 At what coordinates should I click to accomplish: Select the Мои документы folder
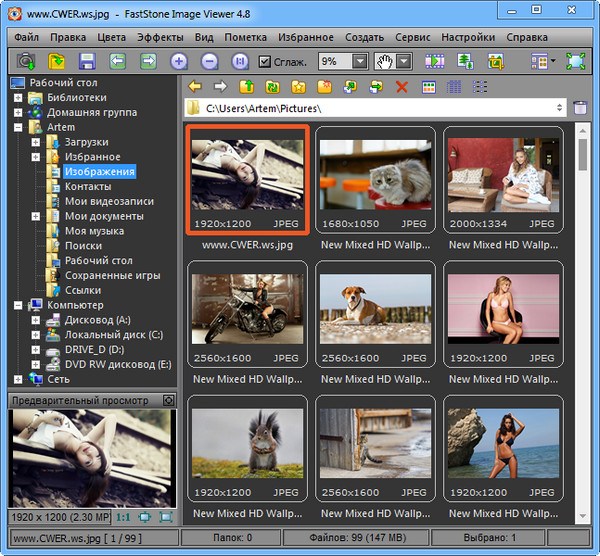103,216
